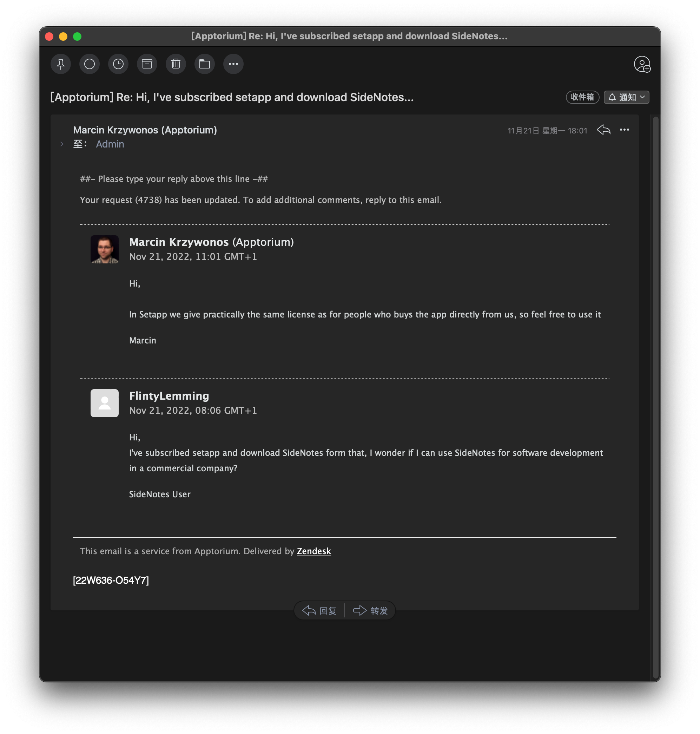Archive the email with the archive box icon
Image resolution: width=700 pixels, height=734 pixels.
(147, 64)
